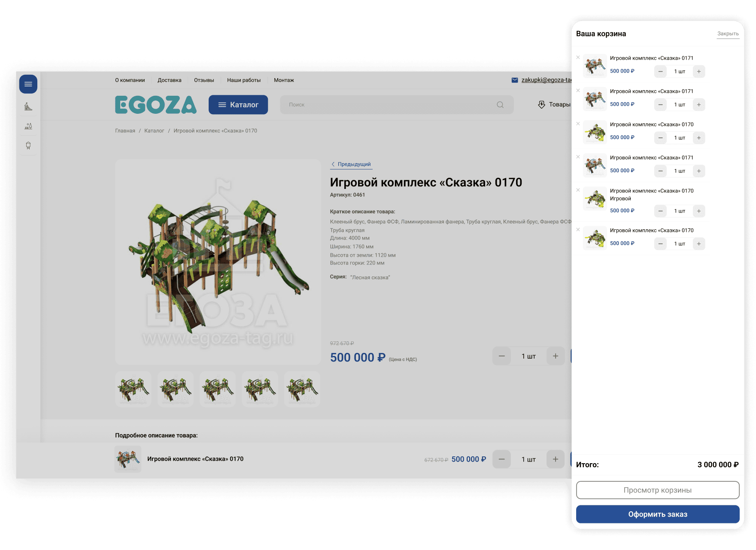
Task: Close the cart via Закрыть link
Action: (728, 33)
